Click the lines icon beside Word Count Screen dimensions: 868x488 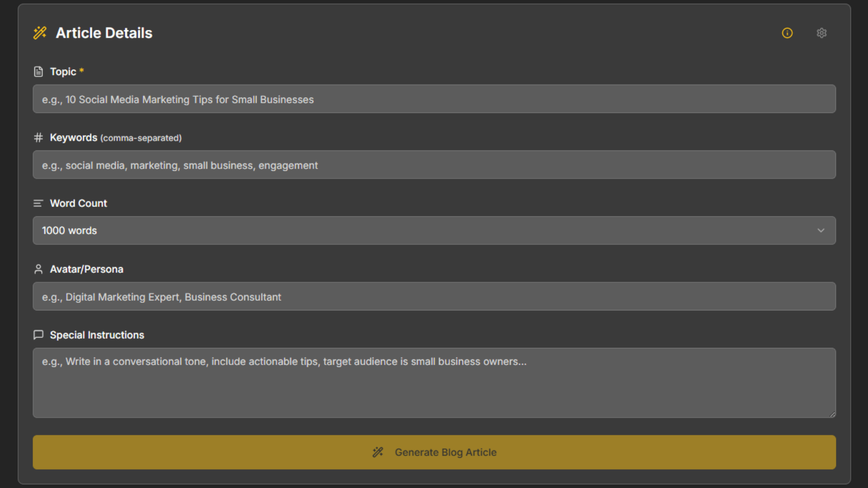pos(38,203)
